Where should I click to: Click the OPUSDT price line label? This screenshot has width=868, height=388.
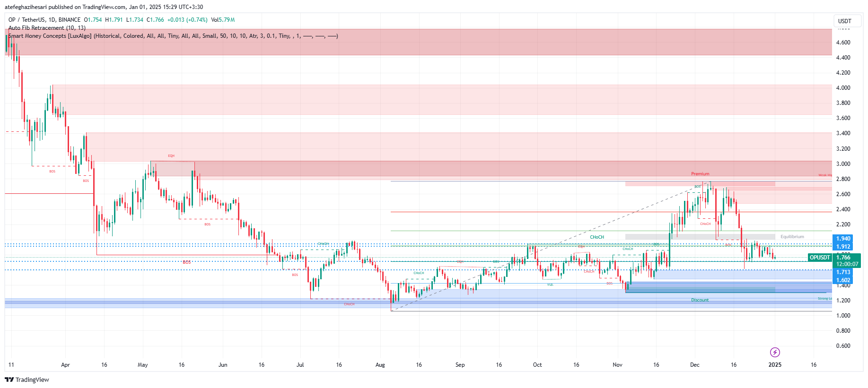click(x=820, y=258)
